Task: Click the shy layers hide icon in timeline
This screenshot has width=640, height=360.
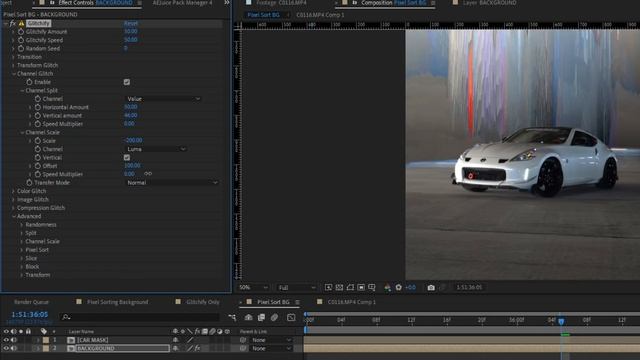Action: [x=248, y=317]
